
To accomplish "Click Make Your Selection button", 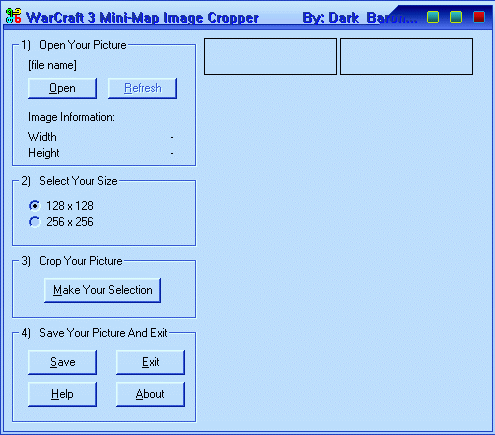I will (x=102, y=290).
